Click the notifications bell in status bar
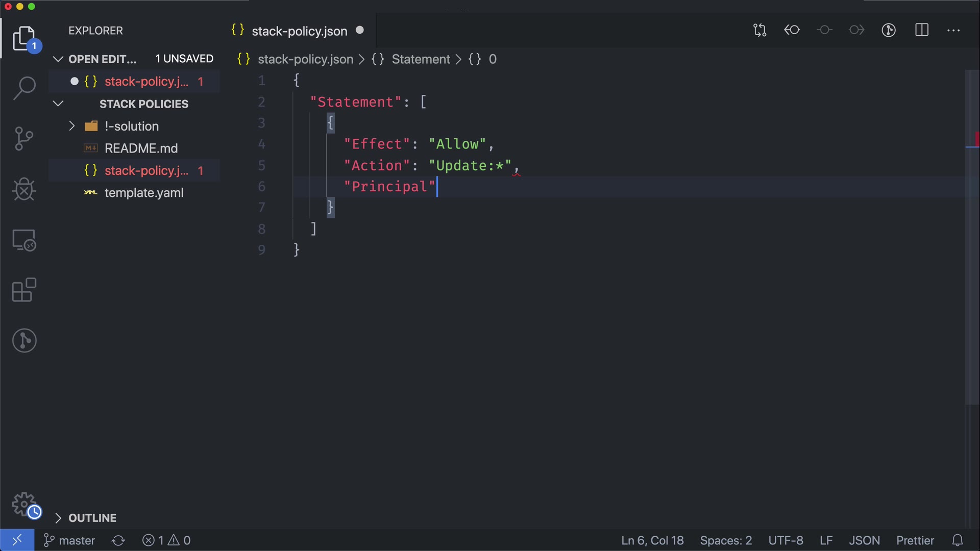Screen dimensions: 980x551 coord(958,540)
